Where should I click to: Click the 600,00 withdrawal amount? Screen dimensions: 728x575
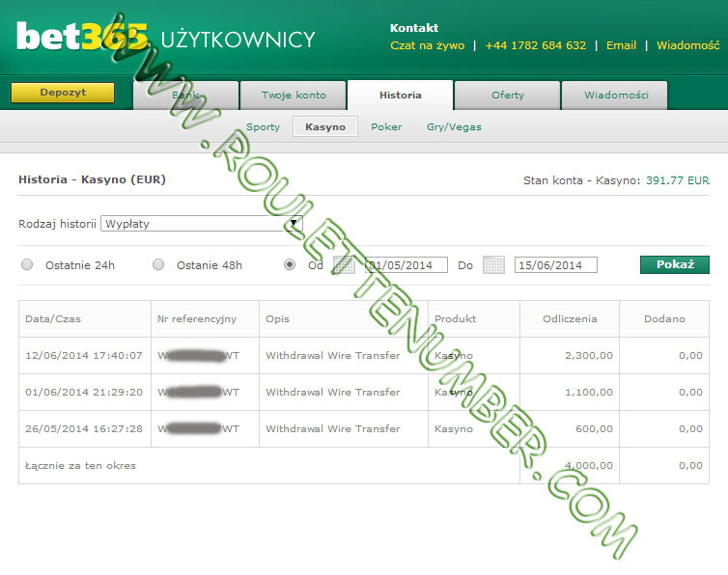594,428
